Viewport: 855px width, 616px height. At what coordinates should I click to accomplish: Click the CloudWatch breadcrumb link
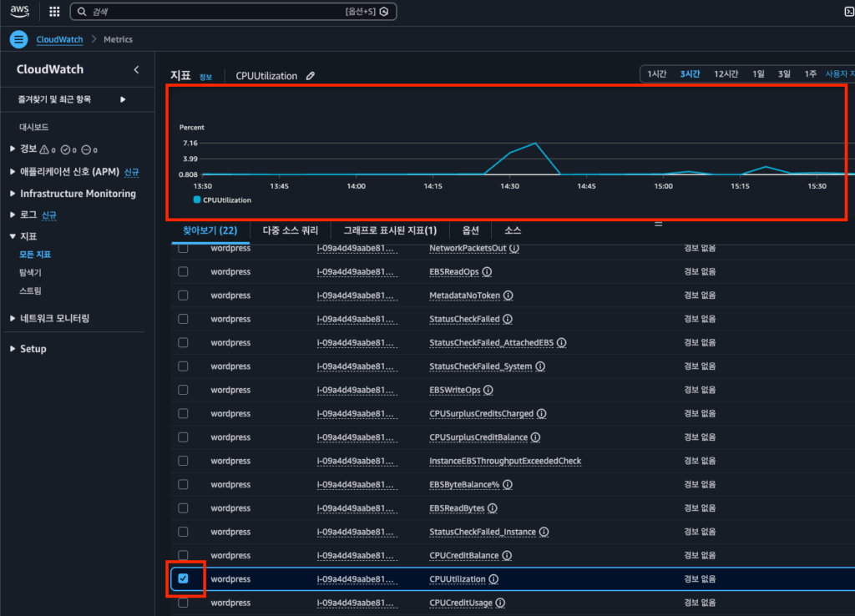click(60, 39)
